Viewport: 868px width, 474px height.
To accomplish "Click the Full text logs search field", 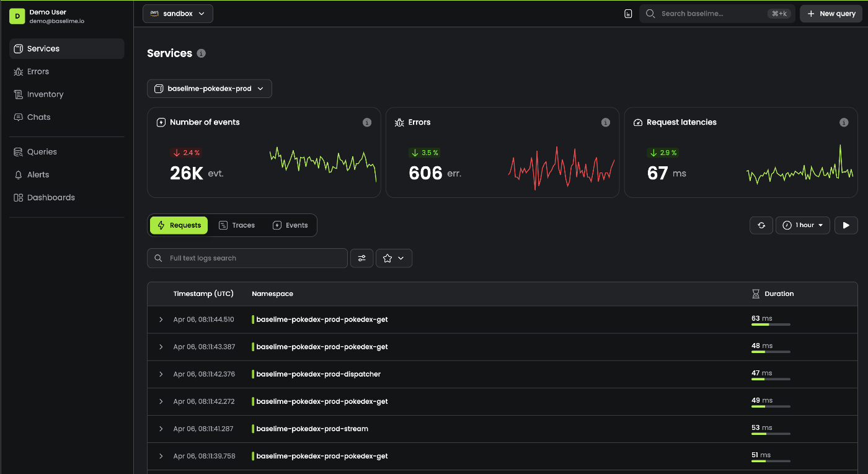I will coord(247,258).
